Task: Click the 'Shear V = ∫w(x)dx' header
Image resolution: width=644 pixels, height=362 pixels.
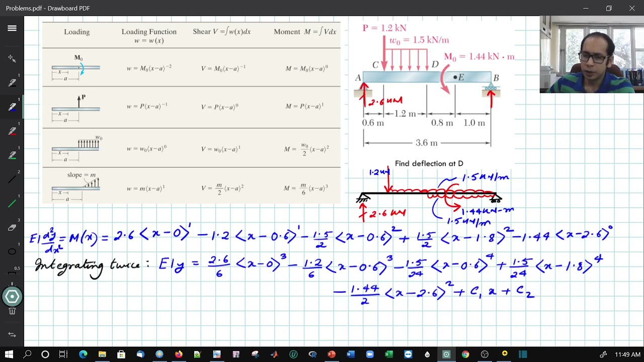Action: click(x=222, y=32)
